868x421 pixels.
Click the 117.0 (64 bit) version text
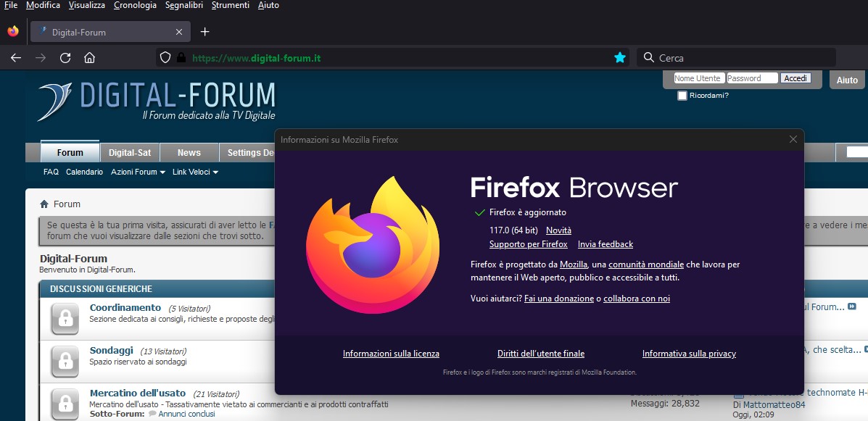(x=513, y=230)
